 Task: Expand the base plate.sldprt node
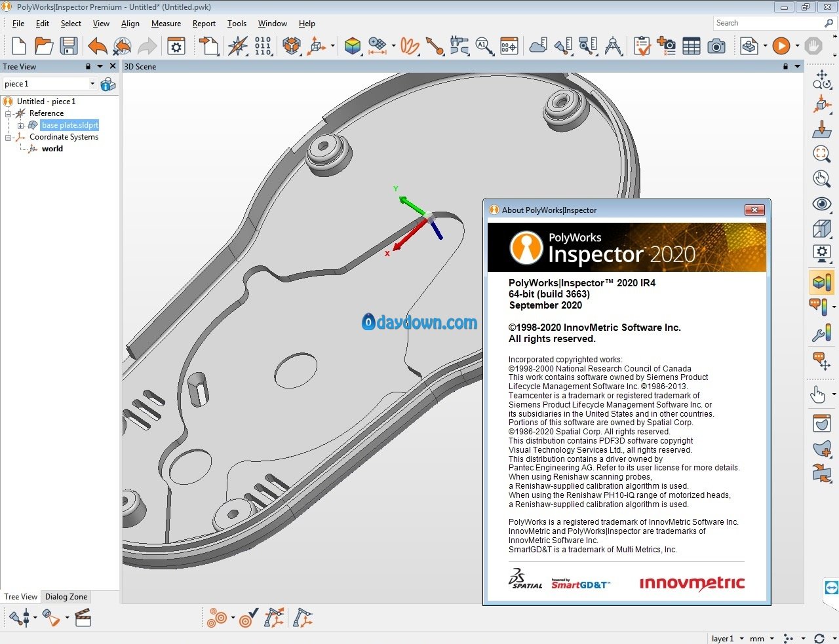pyautogui.click(x=20, y=125)
